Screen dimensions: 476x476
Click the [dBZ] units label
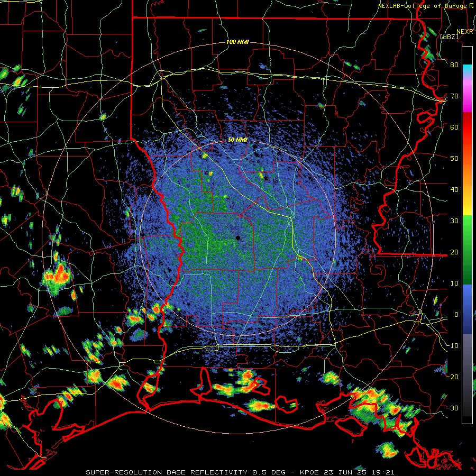[x=449, y=36]
